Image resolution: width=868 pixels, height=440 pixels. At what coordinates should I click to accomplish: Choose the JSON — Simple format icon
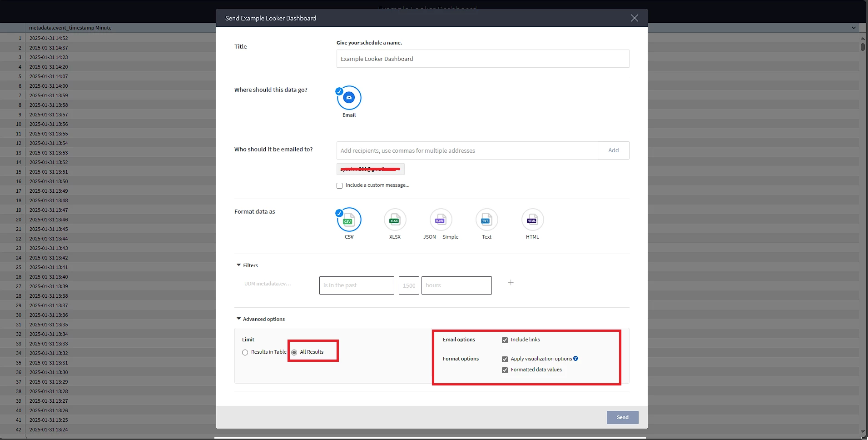(x=441, y=220)
